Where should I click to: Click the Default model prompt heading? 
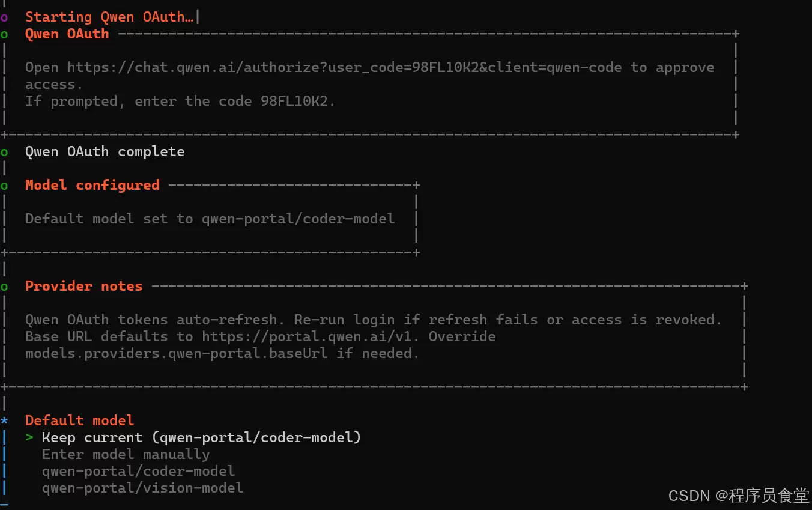point(79,420)
